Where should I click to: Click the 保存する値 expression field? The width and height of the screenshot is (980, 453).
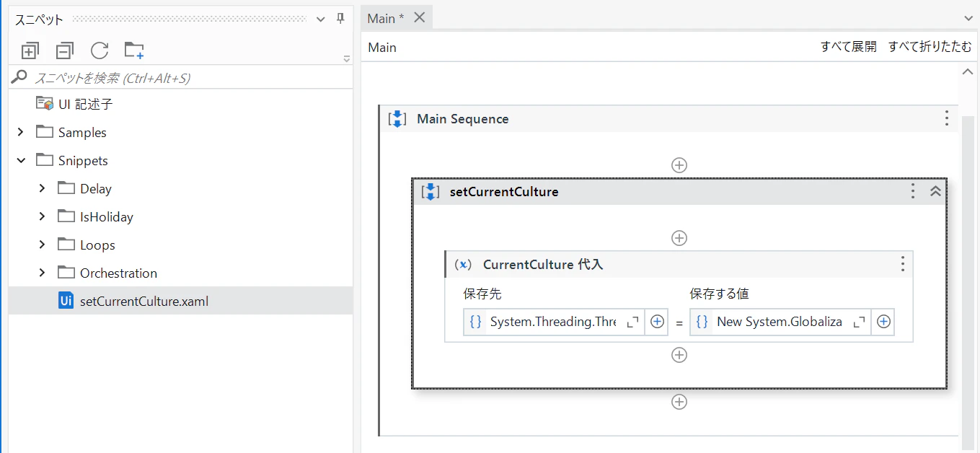(x=780, y=322)
